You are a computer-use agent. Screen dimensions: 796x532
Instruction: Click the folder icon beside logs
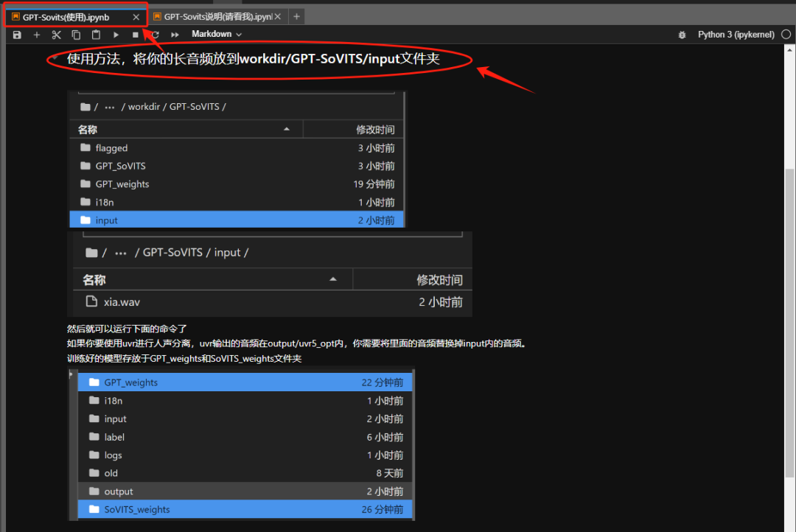tap(94, 455)
